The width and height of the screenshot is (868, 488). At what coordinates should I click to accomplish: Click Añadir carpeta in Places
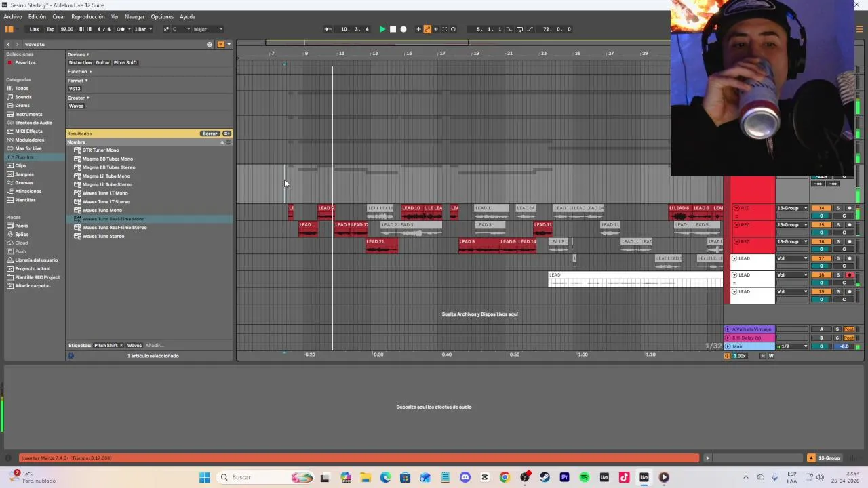click(x=34, y=286)
